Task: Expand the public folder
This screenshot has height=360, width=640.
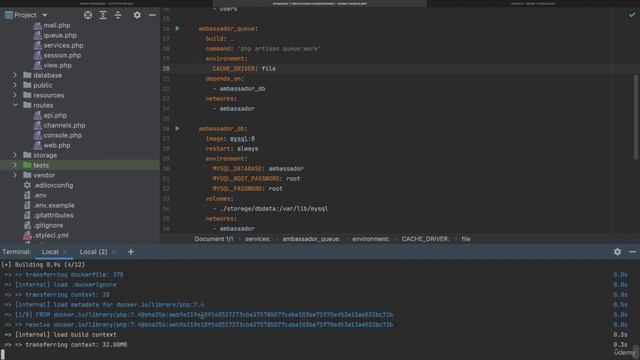Action: (15, 85)
